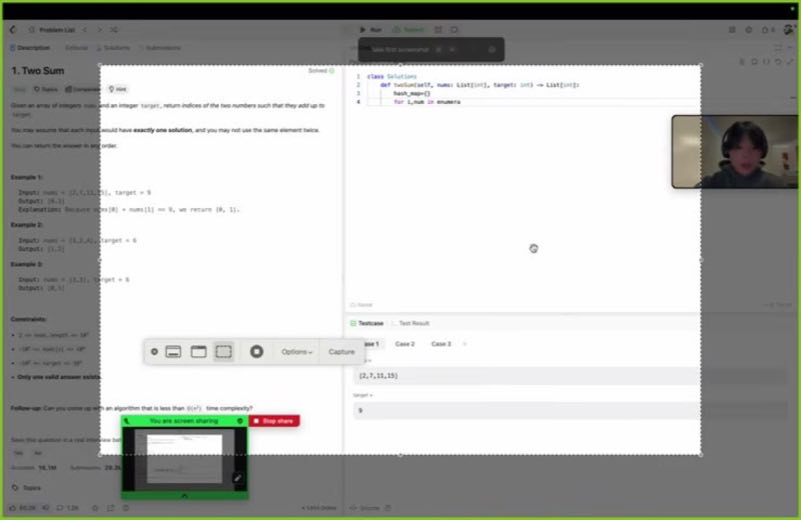This screenshot has height=520, width=801.
Task: Click the Solved status badge
Action: pyautogui.click(x=321, y=70)
